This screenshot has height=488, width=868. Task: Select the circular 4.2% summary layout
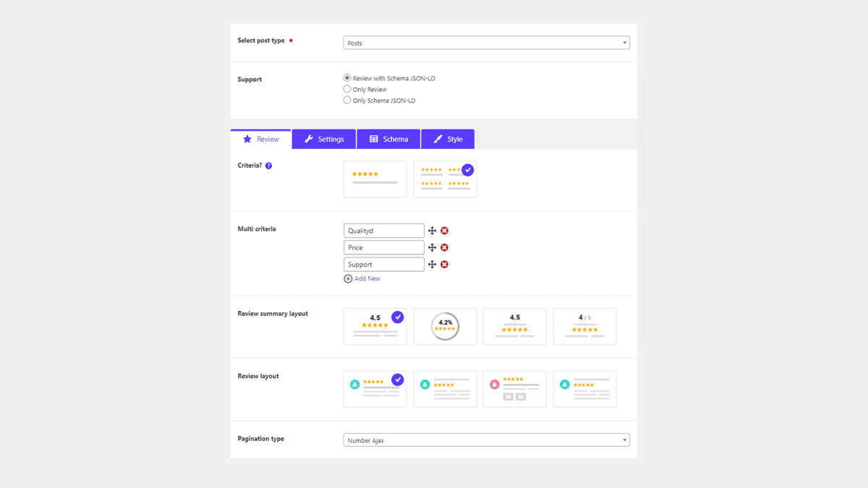tap(445, 326)
